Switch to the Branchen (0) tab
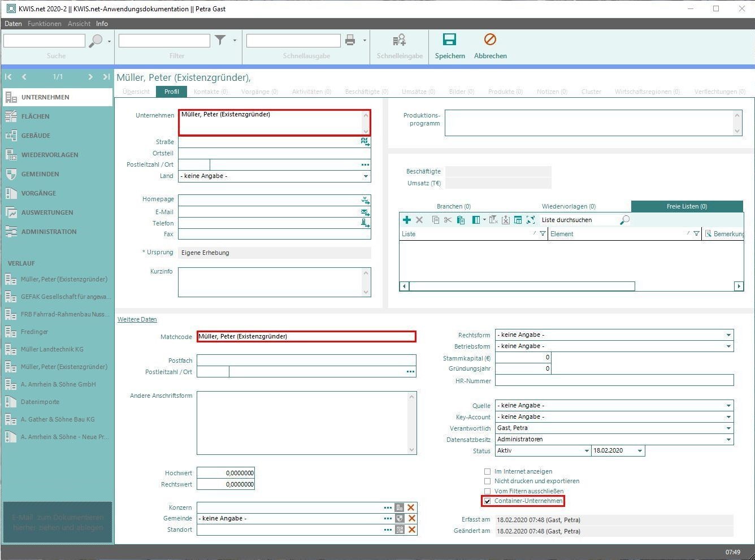The height and width of the screenshot is (560, 755). [x=453, y=206]
